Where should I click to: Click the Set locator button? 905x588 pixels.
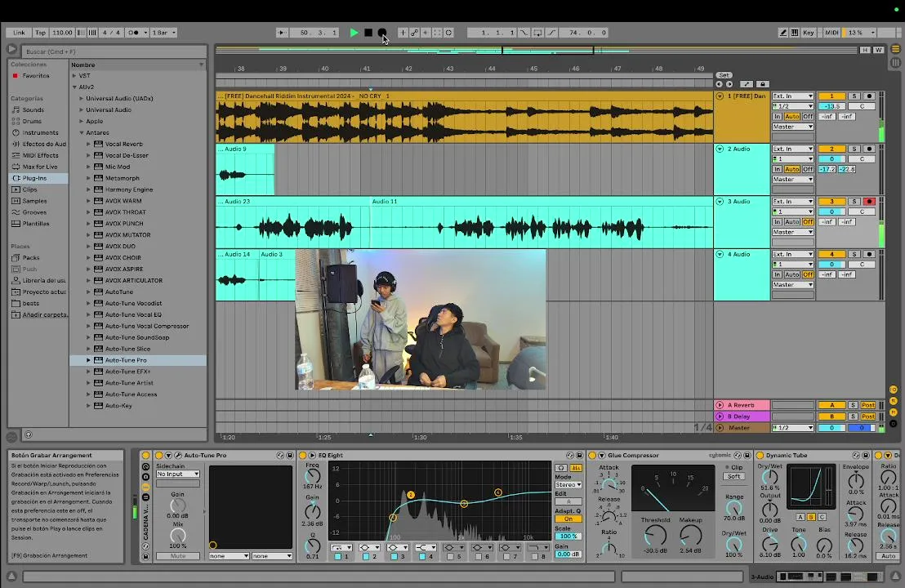pos(724,75)
